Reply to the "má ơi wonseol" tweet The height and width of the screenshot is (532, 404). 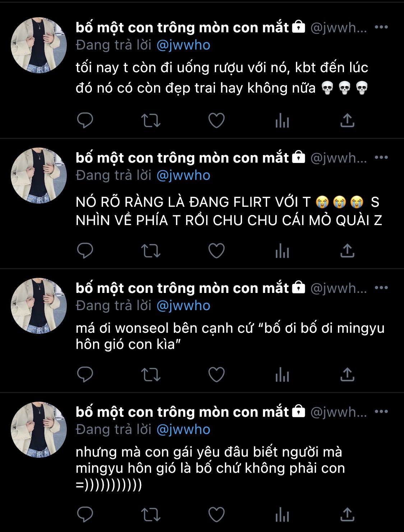click(85, 375)
